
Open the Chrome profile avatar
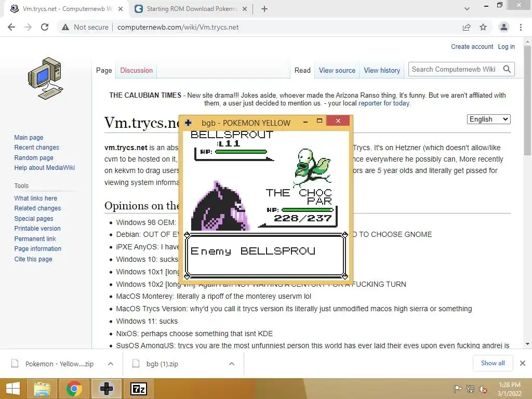(x=504, y=27)
